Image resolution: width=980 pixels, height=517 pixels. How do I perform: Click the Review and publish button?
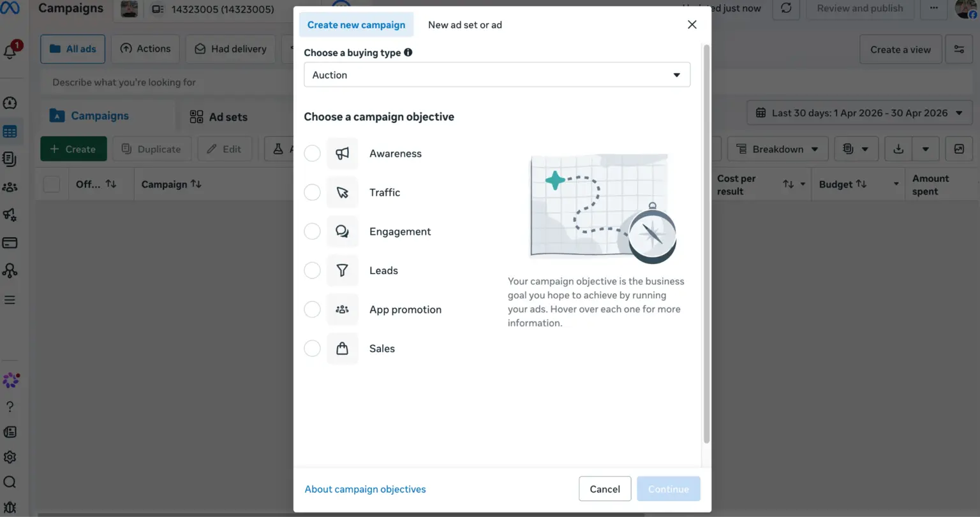859,8
